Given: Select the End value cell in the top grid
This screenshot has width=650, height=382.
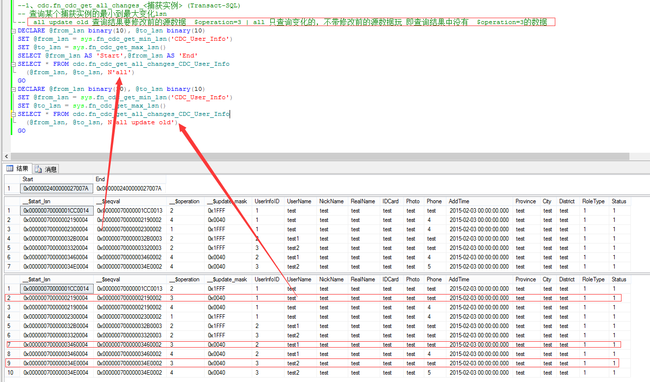Looking at the screenshot, I should (x=129, y=189).
